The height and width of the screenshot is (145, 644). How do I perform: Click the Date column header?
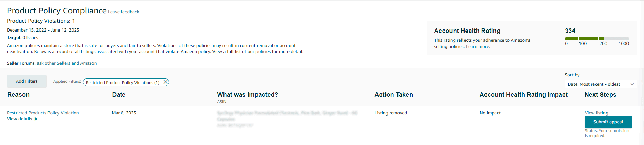point(119,95)
